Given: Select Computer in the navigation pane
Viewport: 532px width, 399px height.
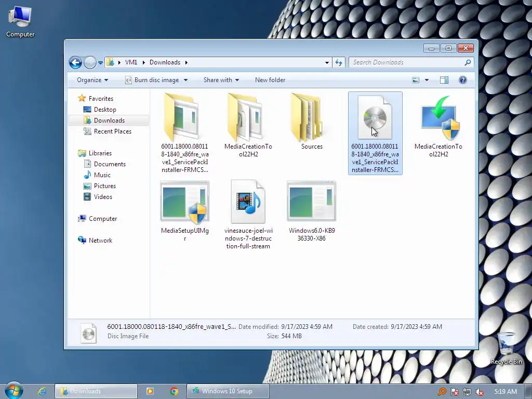Looking at the screenshot, I should point(98,219).
